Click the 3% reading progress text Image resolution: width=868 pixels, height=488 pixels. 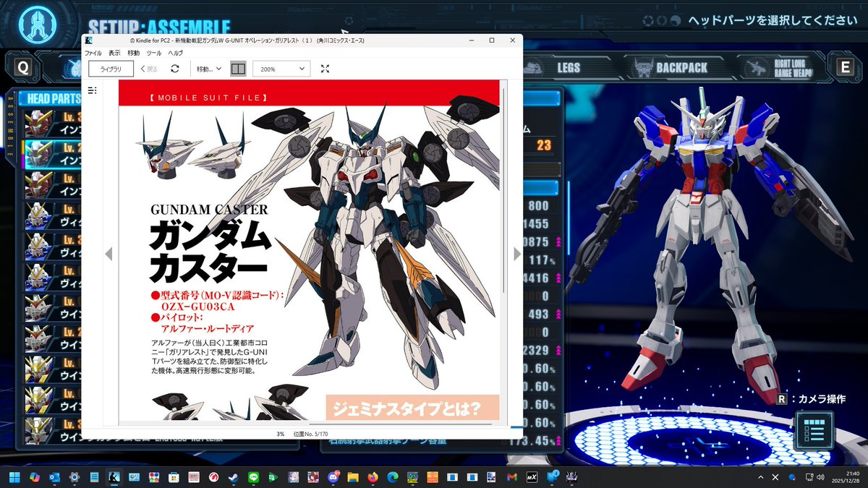point(280,434)
